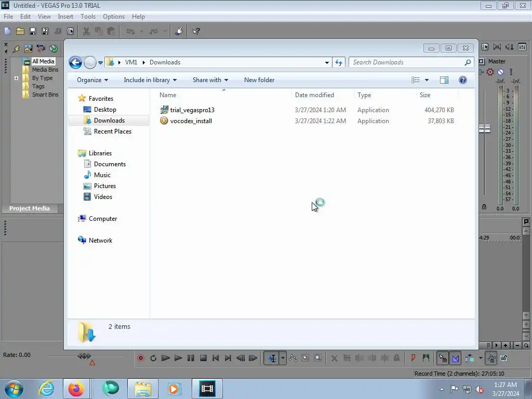
Task: Click the Stop button in transport bar
Action: coord(203,358)
